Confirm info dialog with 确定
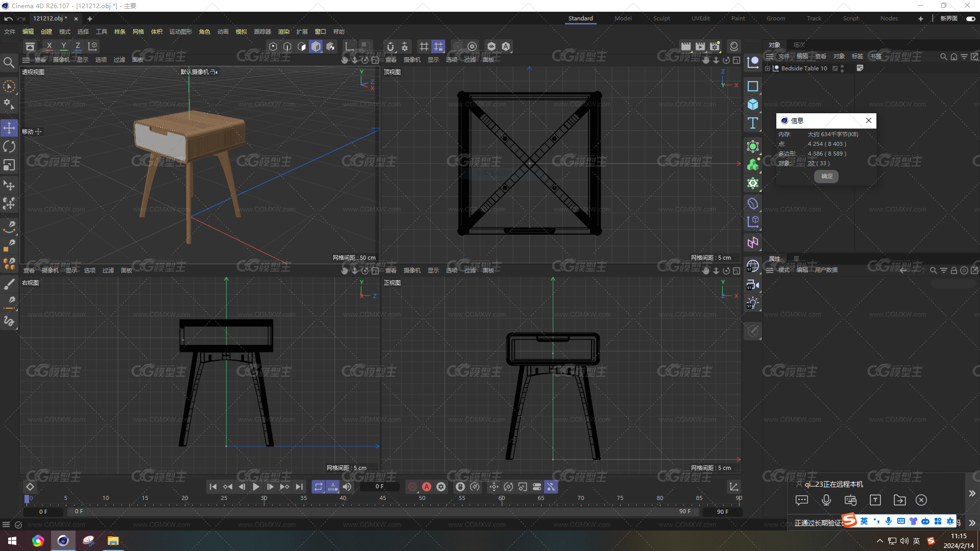980x551 pixels. 826,176
